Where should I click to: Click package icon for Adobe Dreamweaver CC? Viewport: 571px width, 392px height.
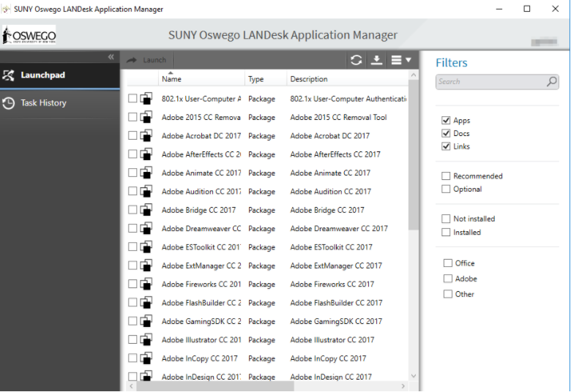[x=146, y=228]
